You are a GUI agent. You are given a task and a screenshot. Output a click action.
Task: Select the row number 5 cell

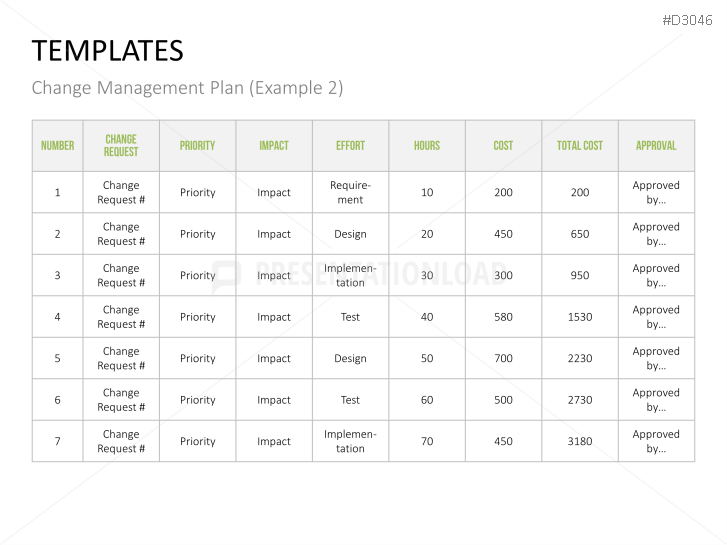coord(57,358)
